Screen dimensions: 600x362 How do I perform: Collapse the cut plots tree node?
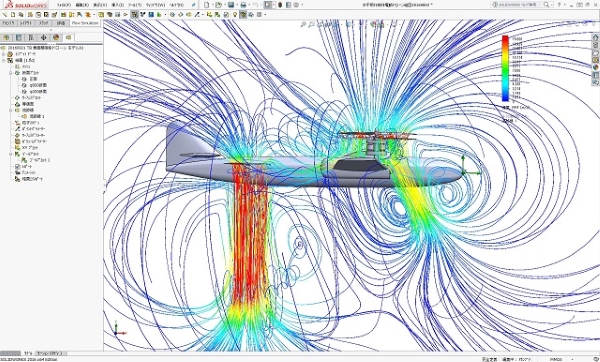coord(11,72)
